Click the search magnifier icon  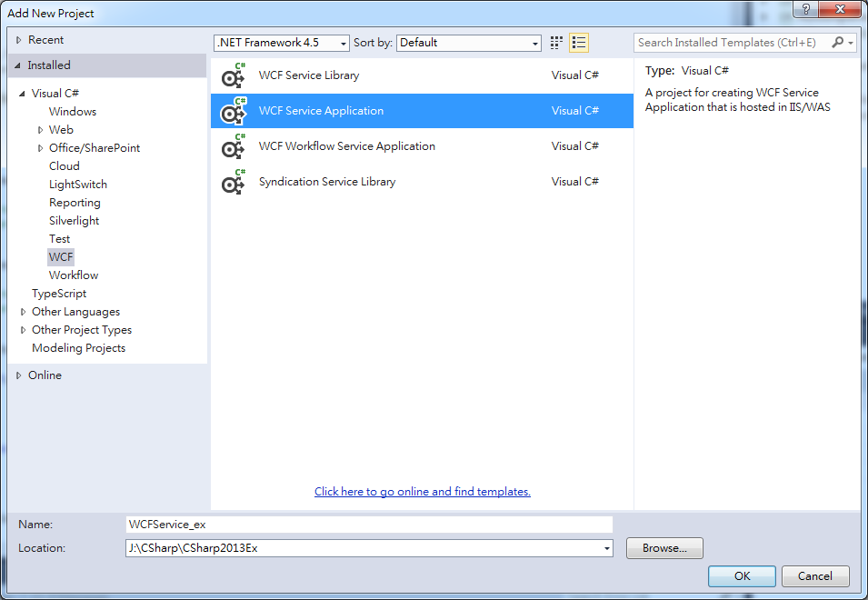coord(837,42)
